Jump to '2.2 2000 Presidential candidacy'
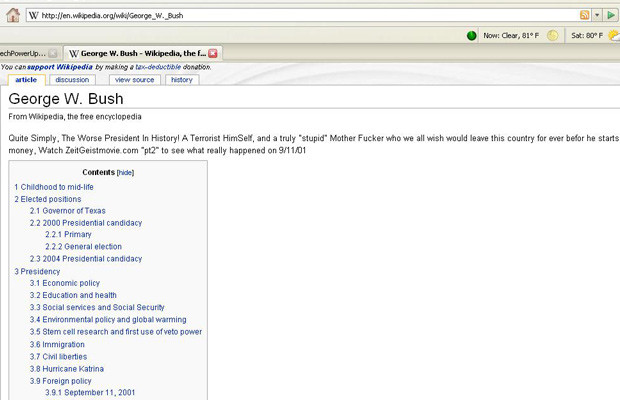Screen dimensions: 620x400 [86, 223]
